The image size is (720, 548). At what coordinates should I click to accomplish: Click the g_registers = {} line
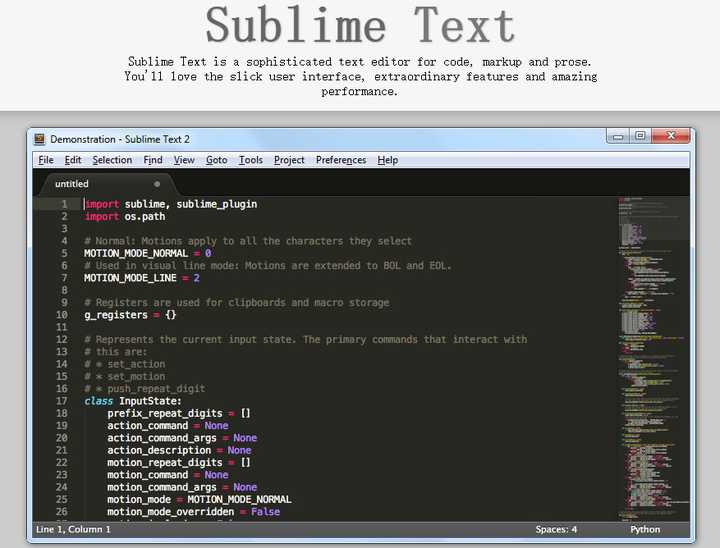(130, 315)
